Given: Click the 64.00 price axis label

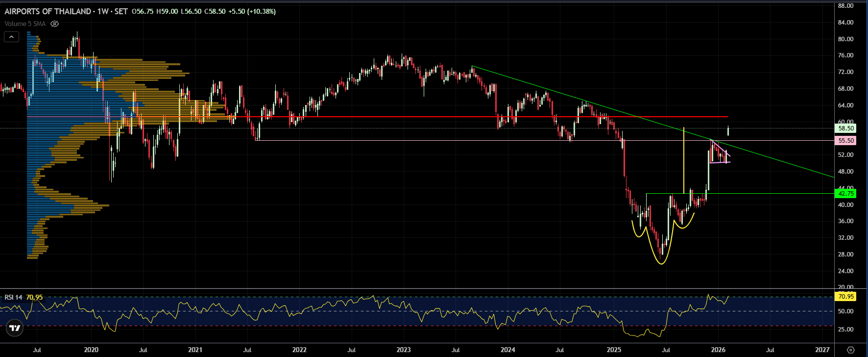Looking at the screenshot, I should (x=846, y=105).
